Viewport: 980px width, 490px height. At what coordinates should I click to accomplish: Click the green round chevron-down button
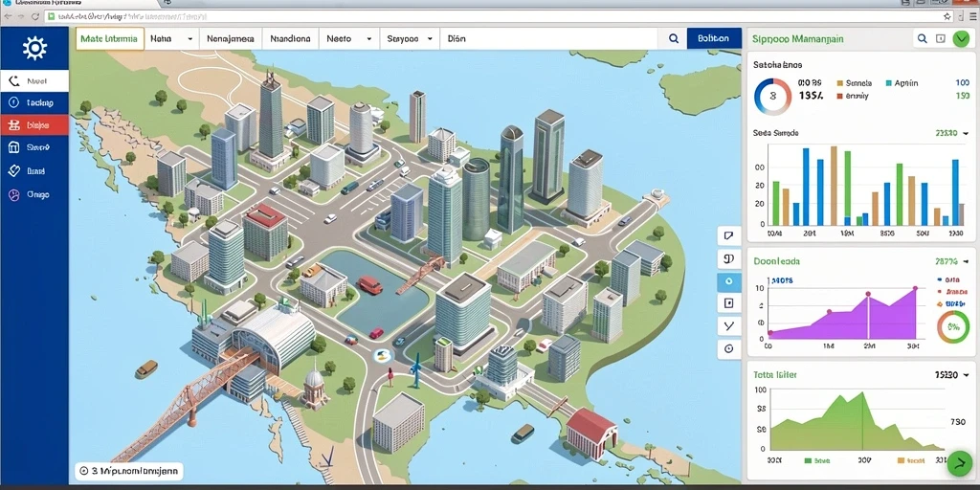click(x=961, y=39)
